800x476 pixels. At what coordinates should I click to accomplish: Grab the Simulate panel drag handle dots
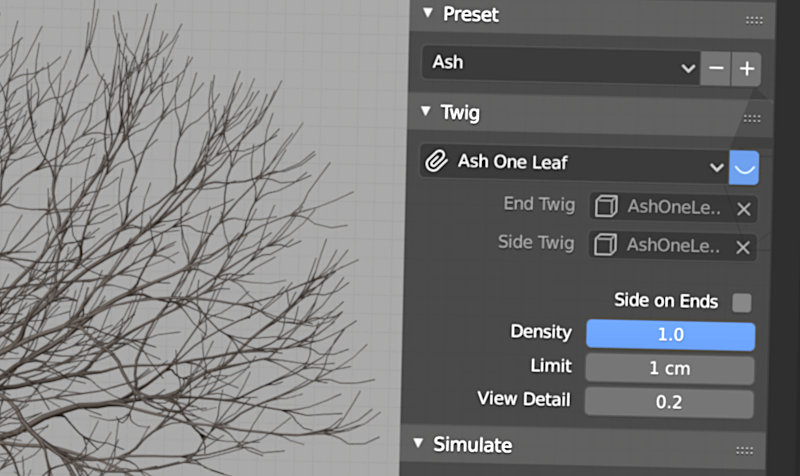745,450
